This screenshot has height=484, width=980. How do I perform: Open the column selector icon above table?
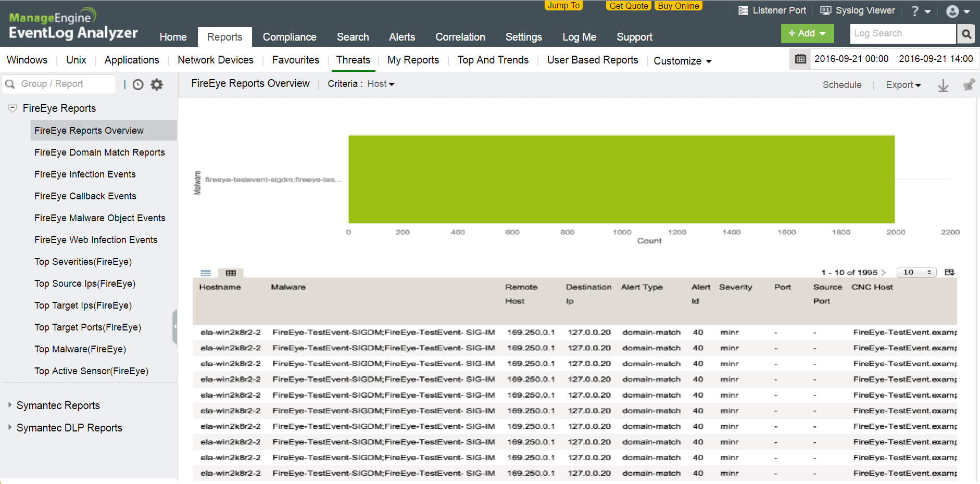click(x=949, y=272)
